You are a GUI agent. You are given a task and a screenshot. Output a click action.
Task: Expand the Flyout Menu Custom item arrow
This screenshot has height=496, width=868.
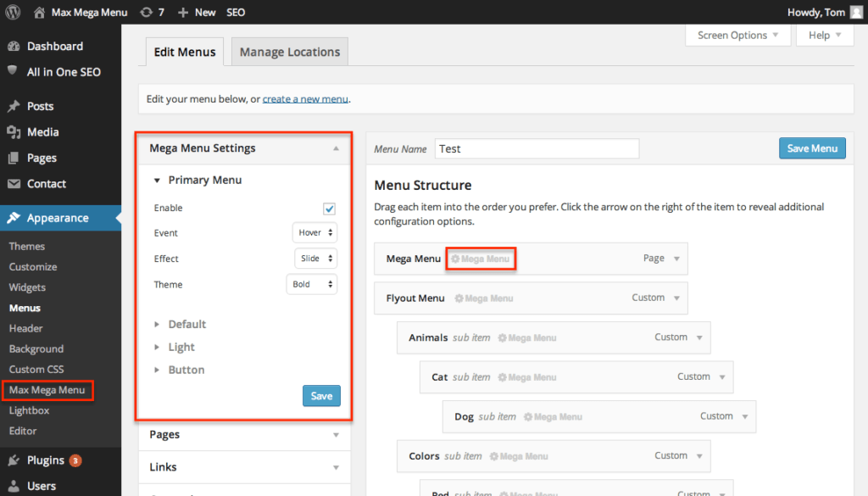pos(676,298)
